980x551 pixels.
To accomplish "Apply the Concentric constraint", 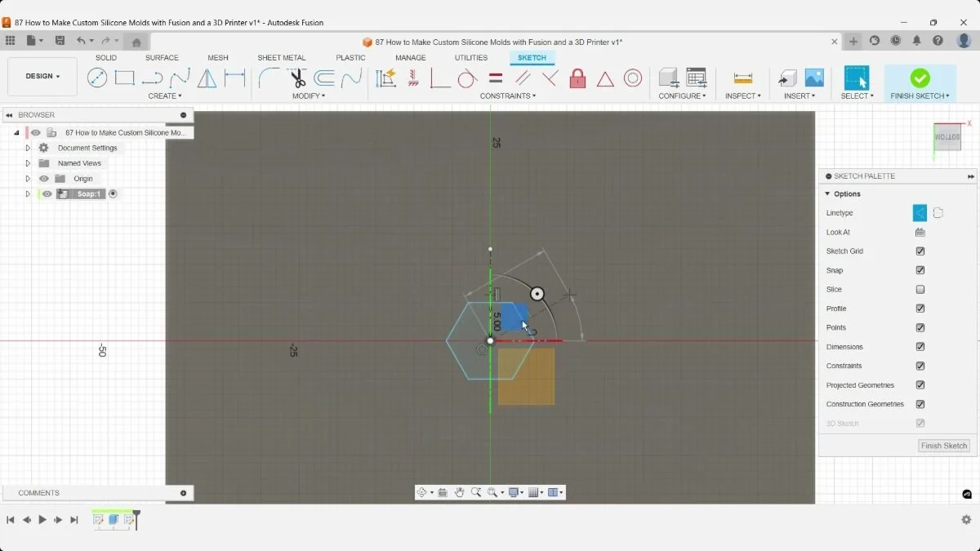I will tap(633, 78).
